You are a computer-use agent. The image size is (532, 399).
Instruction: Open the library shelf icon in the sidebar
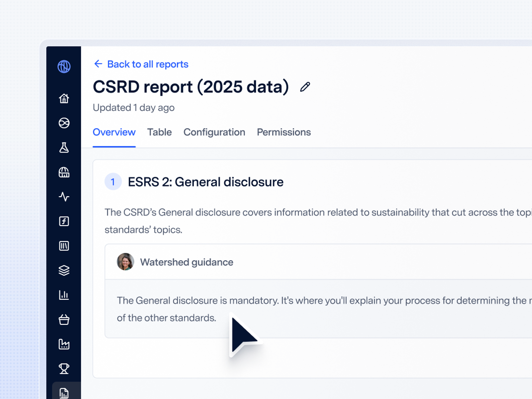point(64,246)
